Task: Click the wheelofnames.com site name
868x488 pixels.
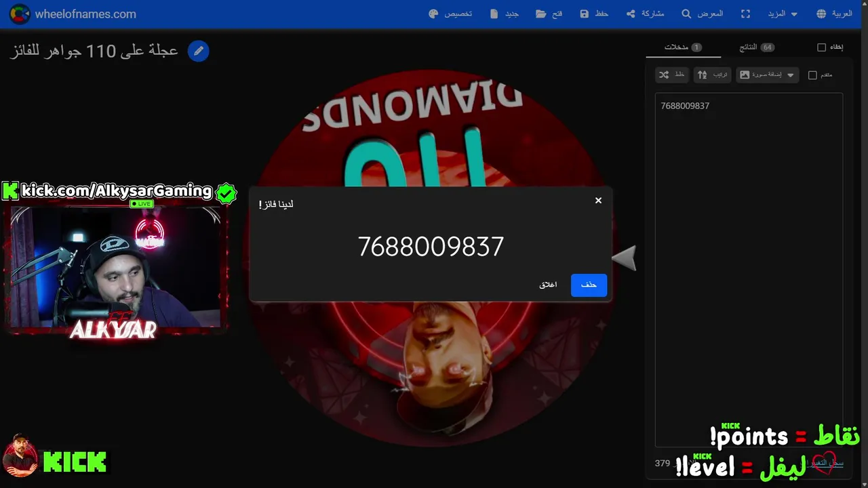Action: coord(85,14)
